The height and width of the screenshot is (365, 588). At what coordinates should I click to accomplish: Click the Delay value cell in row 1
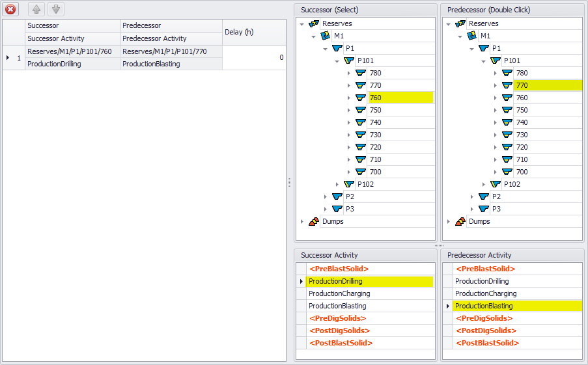point(254,57)
